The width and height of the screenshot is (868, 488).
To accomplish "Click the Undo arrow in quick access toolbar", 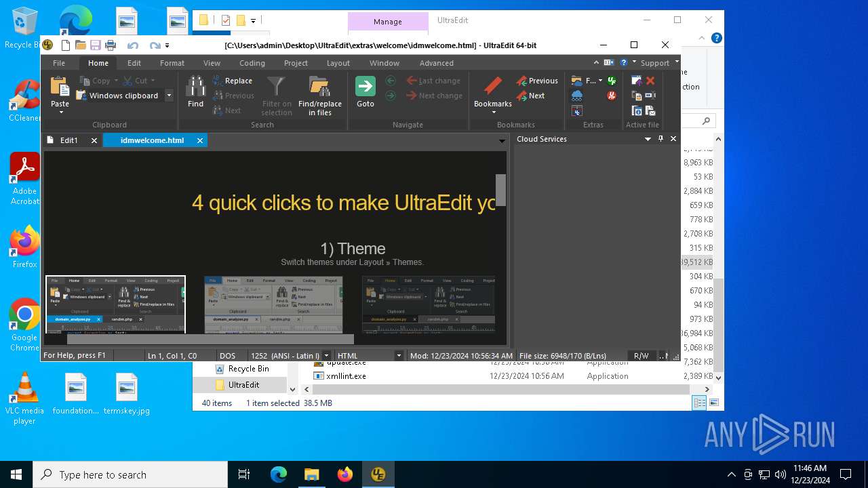I will [x=133, y=45].
